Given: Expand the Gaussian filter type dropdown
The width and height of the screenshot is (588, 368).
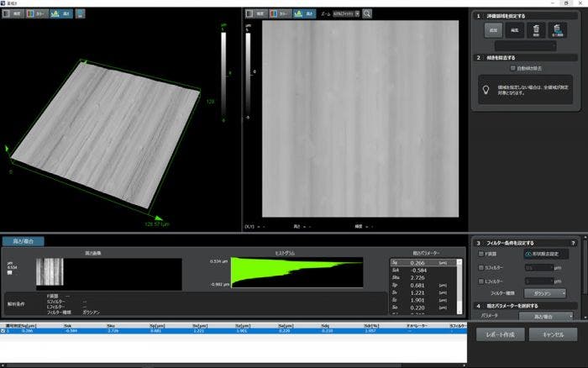Looking at the screenshot, I should 544,292.
